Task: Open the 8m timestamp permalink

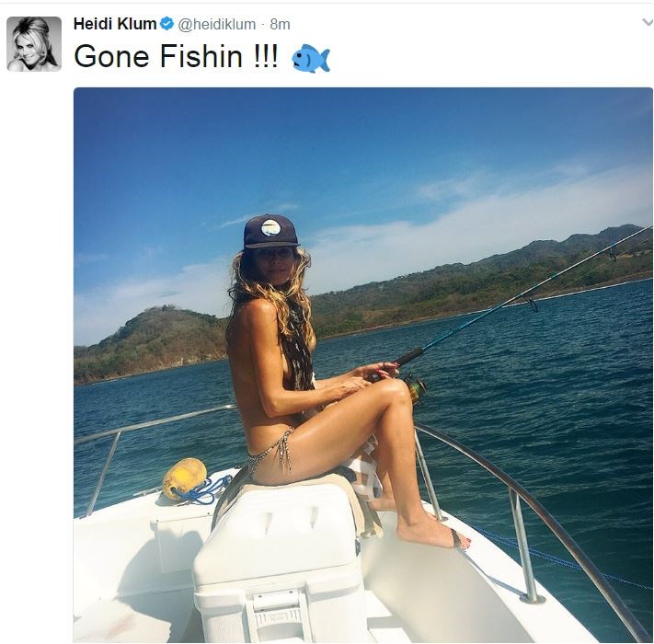Action: coord(280,24)
